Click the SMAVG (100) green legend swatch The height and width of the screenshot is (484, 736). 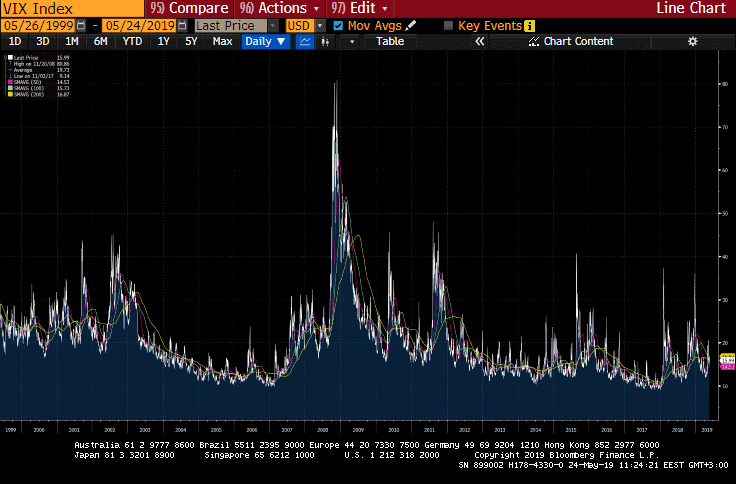(10, 88)
